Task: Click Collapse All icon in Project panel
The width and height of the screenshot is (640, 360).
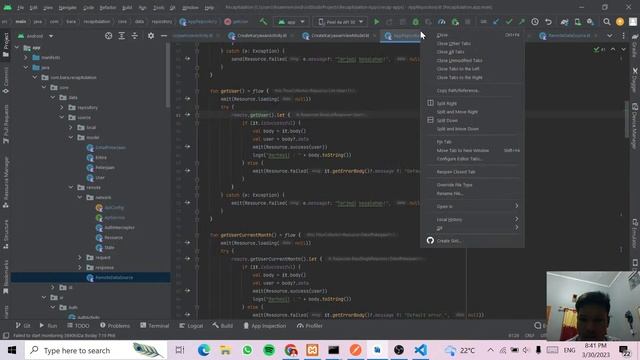Action: click(135, 36)
